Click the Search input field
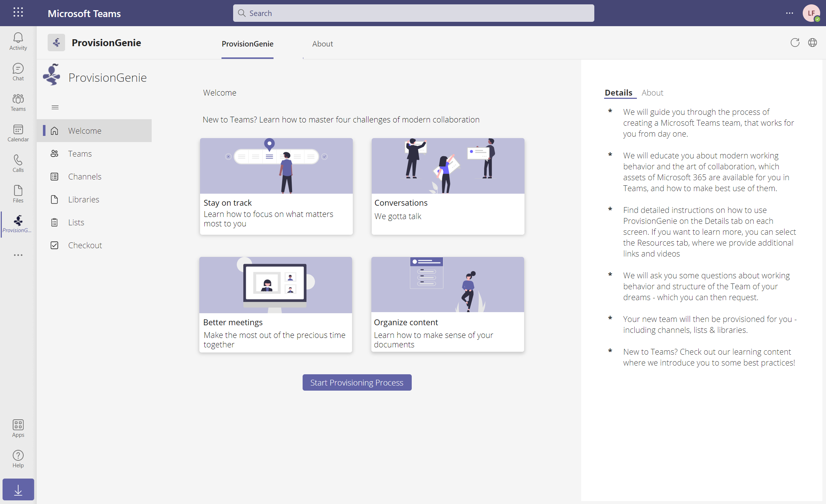Image resolution: width=826 pixels, height=504 pixels. 413,13
